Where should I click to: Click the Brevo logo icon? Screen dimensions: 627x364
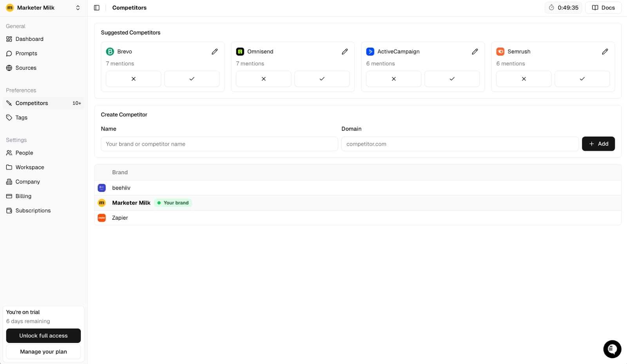click(110, 52)
